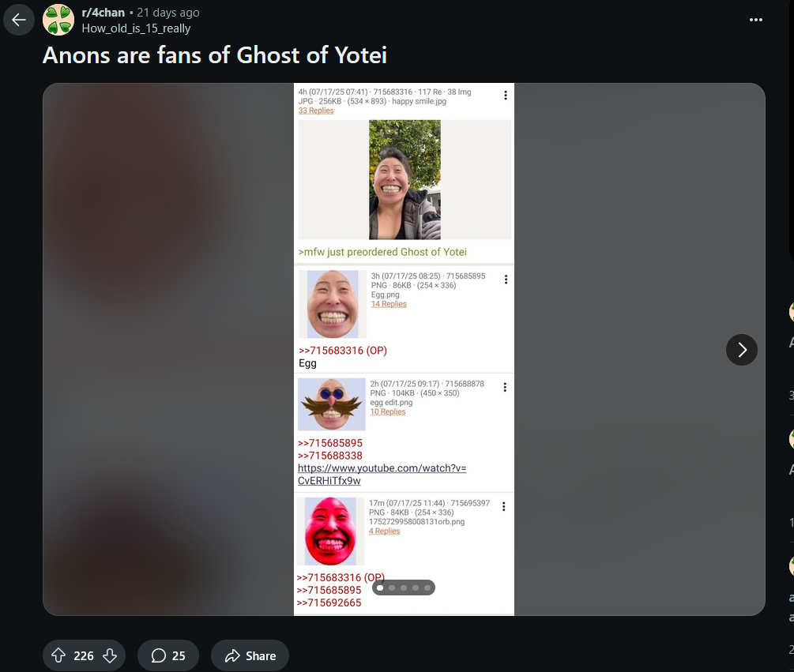Open the first post's three-dot menu

pos(506,95)
